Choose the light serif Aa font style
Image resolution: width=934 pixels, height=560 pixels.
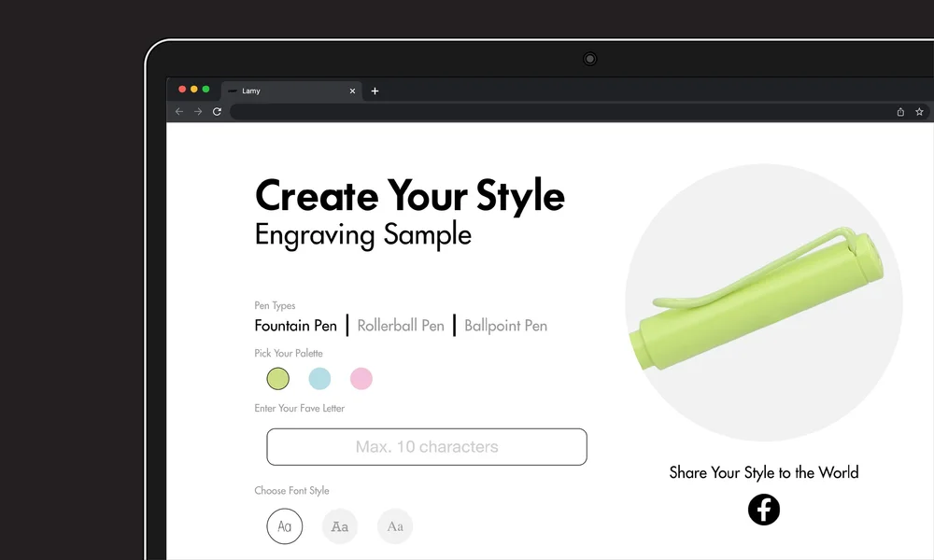pos(395,526)
